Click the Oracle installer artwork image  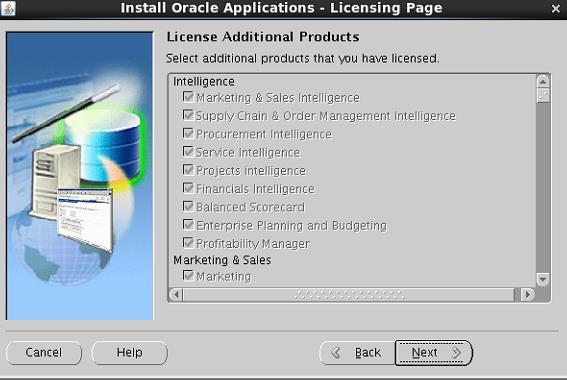80,176
